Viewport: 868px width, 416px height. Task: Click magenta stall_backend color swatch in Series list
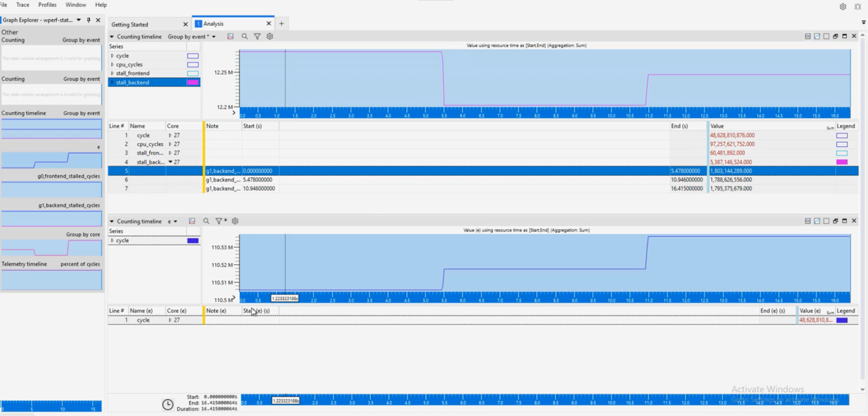pos(193,82)
